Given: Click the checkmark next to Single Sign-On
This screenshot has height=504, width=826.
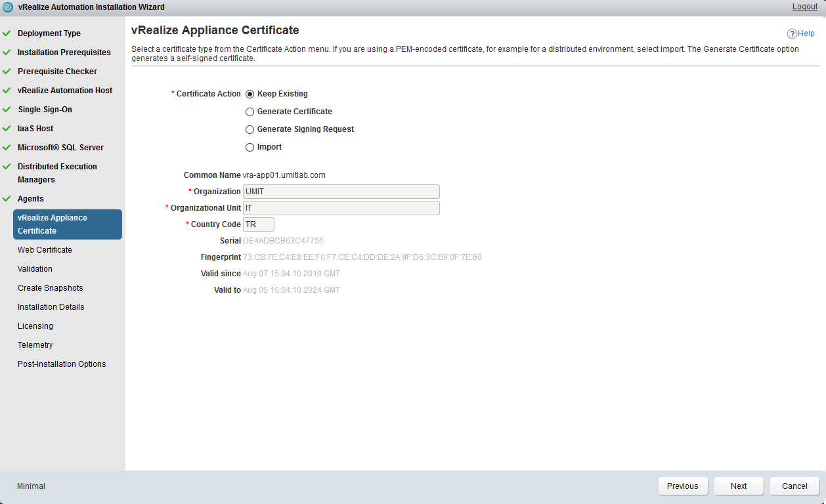Looking at the screenshot, I should pos(7,110).
